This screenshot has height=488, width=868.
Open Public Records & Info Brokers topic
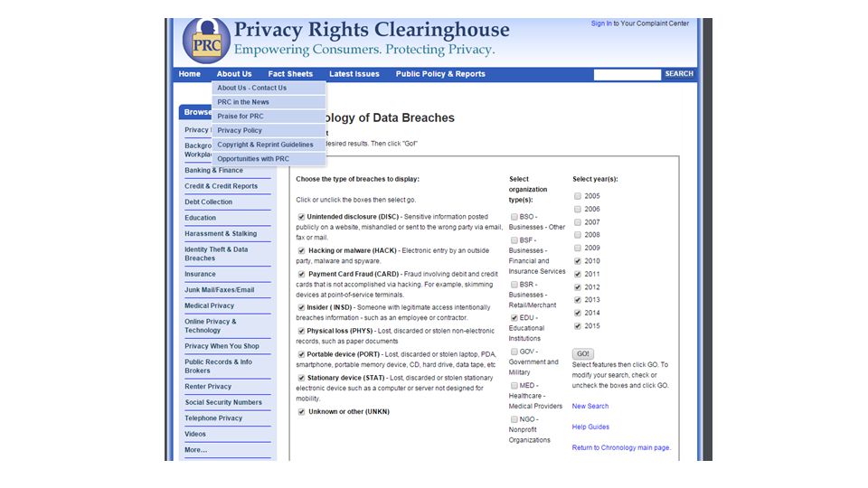click(x=218, y=366)
